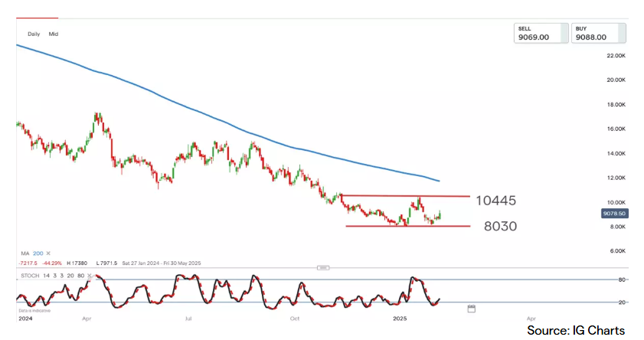This screenshot has width=644, height=340.
Task: Open MA 200 indicator settings label
Action: (x=31, y=253)
